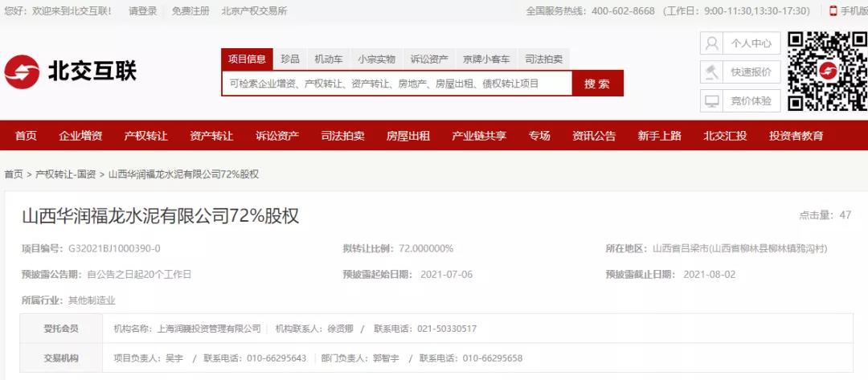The width and height of the screenshot is (868, 380).
Task: Click 产权转让-国资 in the breadcrumb
Action: 66,174
